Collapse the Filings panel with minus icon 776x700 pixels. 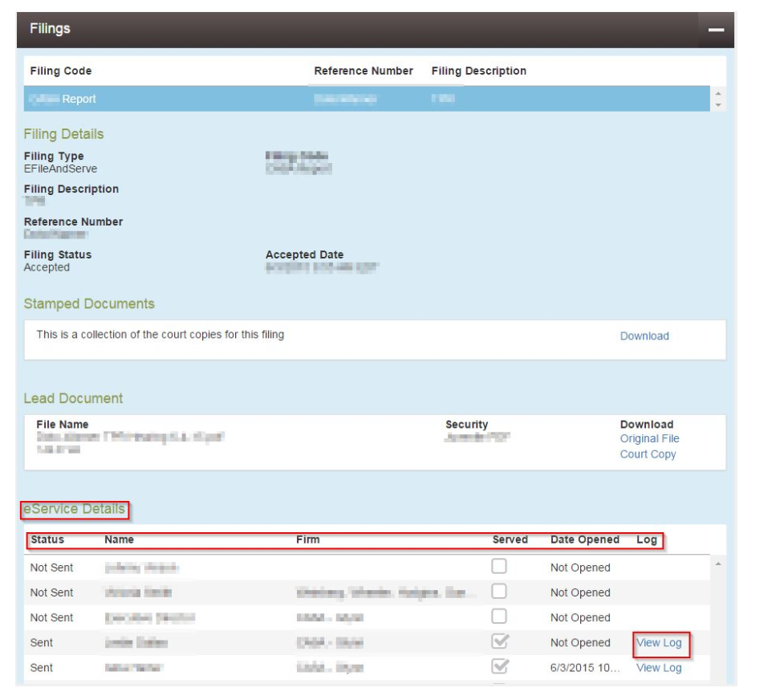click(x=716, y=31)
